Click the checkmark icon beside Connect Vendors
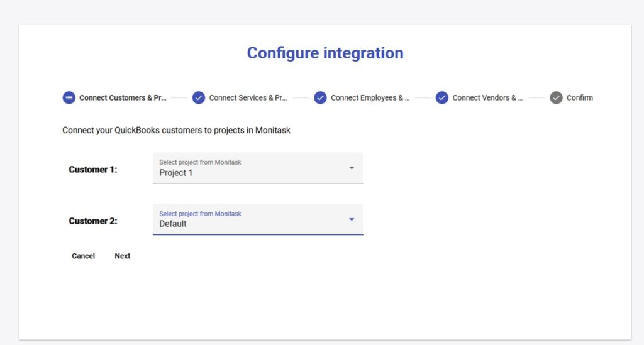The width and height of the screenshot is (644, 345). [x=442, y=97]
